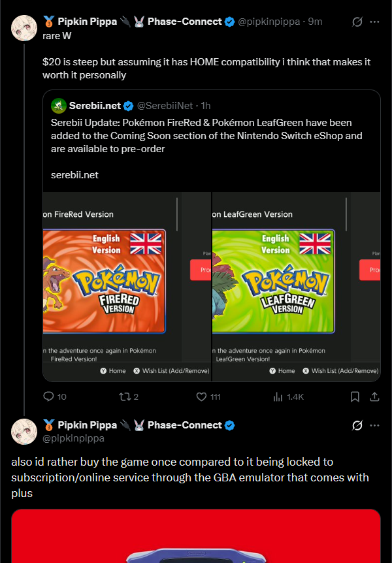This screenshot has width=392, height=563.
Task: Click the avatar beside the second tweet
Action: pos(24,432)
